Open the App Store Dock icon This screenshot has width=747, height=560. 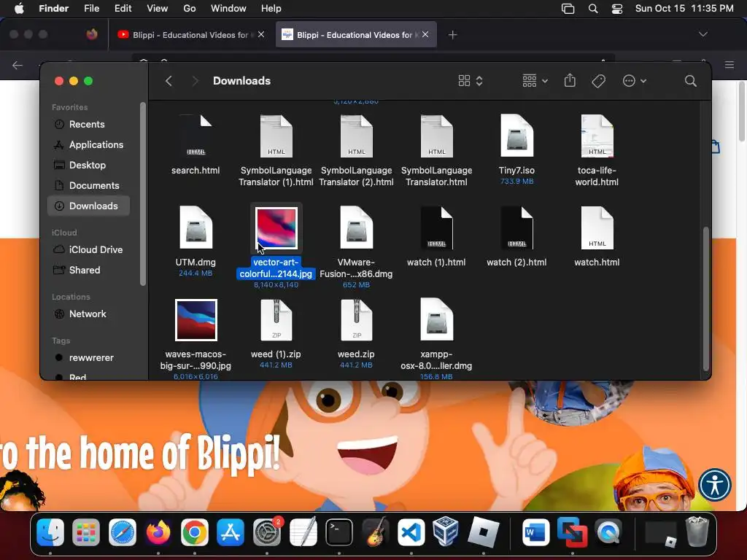231,532
